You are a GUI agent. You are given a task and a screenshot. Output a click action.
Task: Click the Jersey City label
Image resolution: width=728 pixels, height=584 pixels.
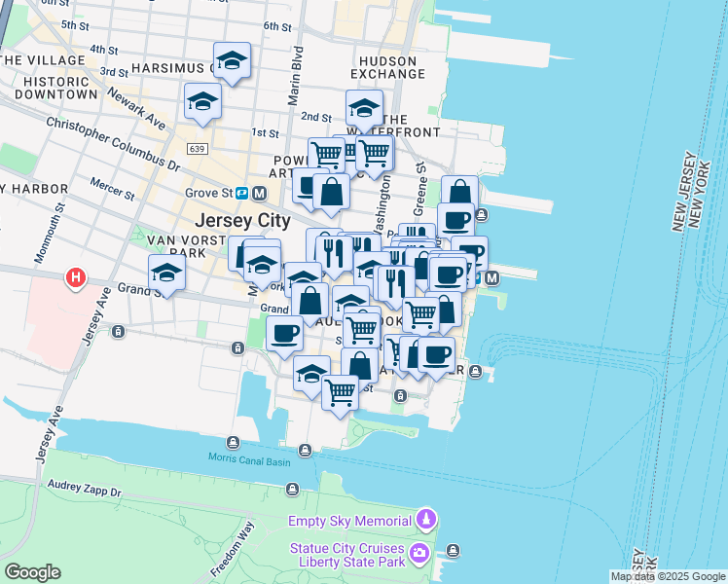242,221
